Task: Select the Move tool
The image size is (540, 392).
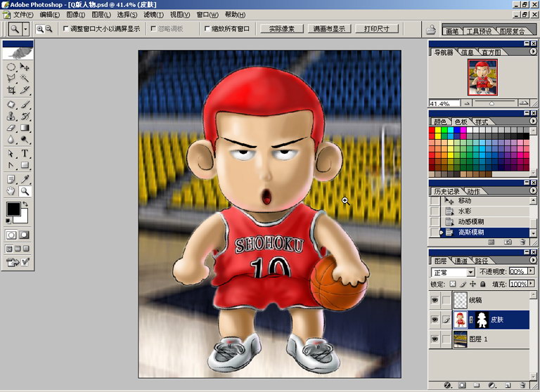Action: (x=25, y=67)
